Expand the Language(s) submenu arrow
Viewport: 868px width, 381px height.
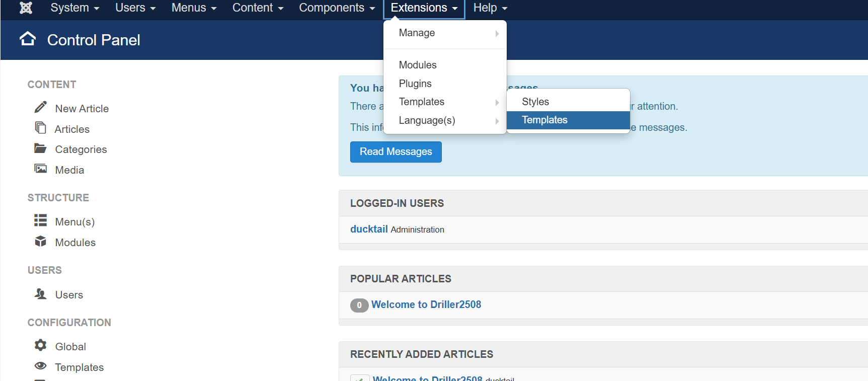pos(497,121)
